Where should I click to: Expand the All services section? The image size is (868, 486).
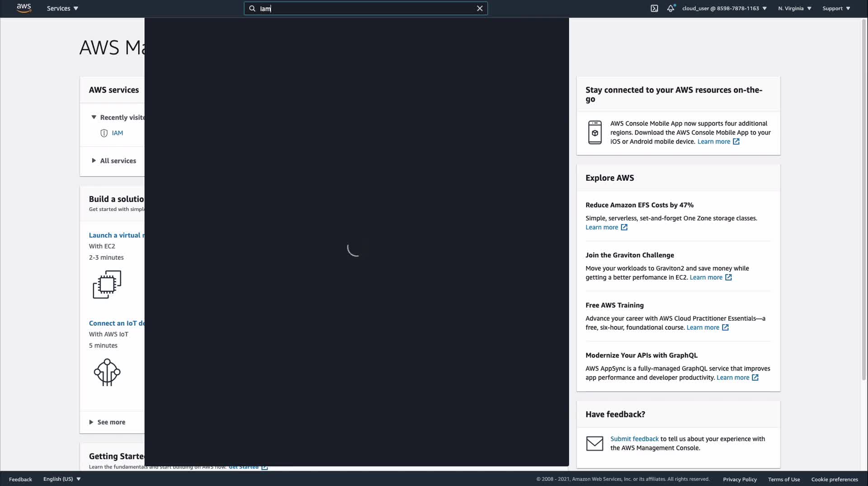click(114, 160)
